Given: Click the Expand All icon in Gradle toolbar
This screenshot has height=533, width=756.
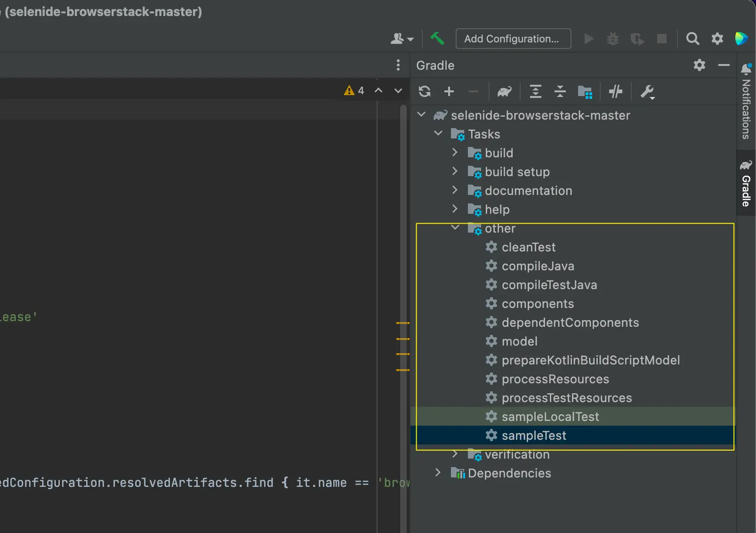Looking at the screenshot, I should coord(535,91).
